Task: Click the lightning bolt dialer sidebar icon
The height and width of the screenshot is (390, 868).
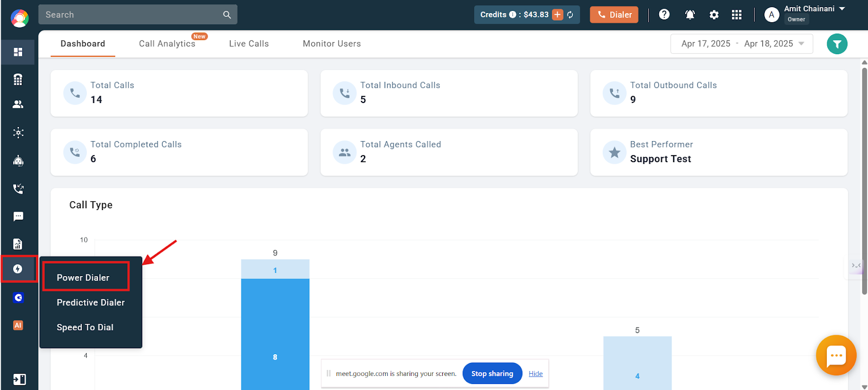Action: click(18, 269)
